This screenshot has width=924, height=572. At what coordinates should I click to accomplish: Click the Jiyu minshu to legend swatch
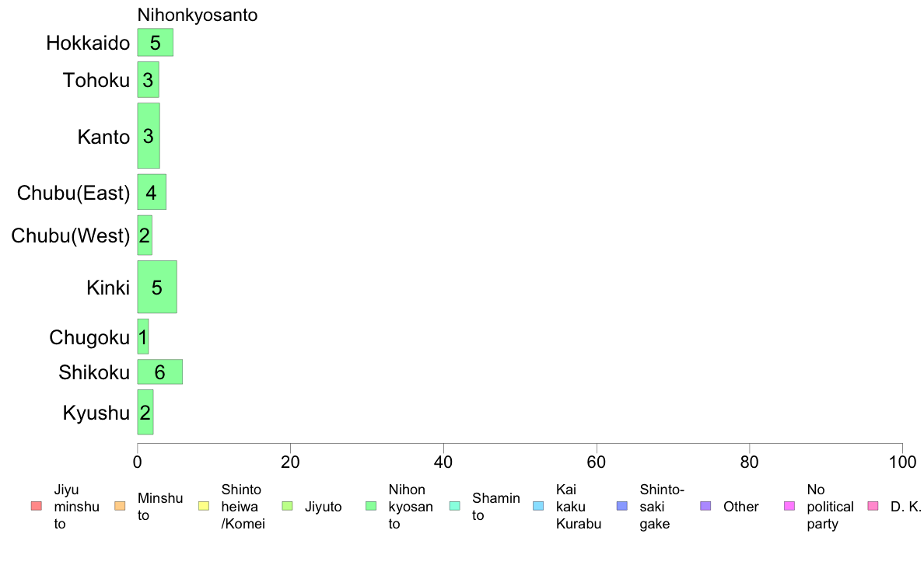tap(37, 506)
